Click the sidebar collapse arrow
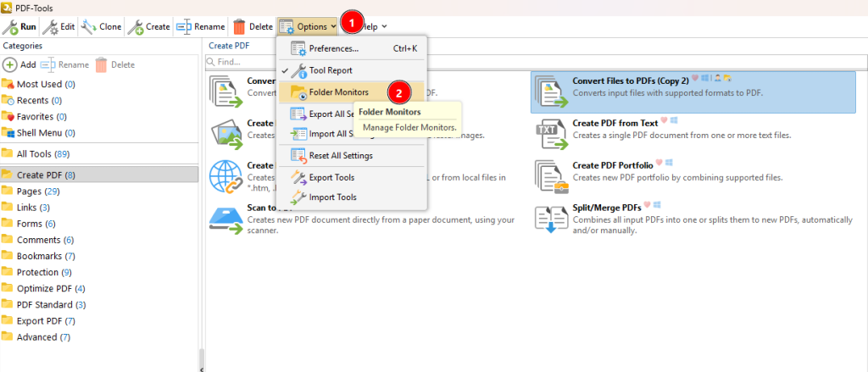 point(202,369)
